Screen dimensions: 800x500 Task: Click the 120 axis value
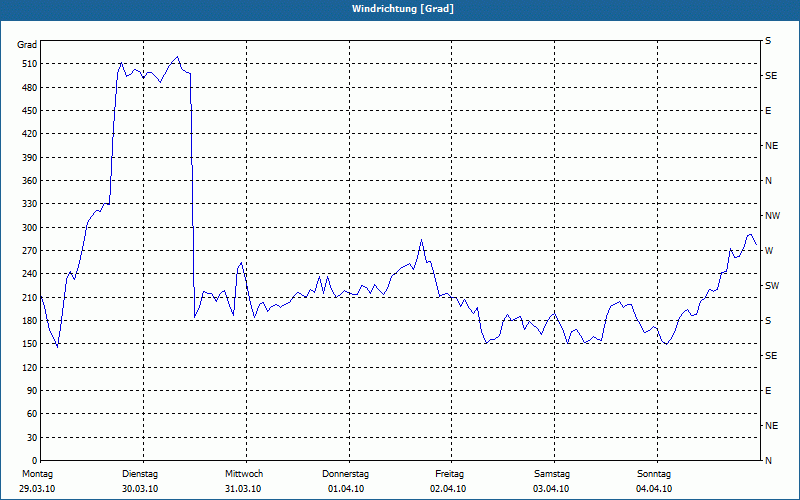point(29,367)
